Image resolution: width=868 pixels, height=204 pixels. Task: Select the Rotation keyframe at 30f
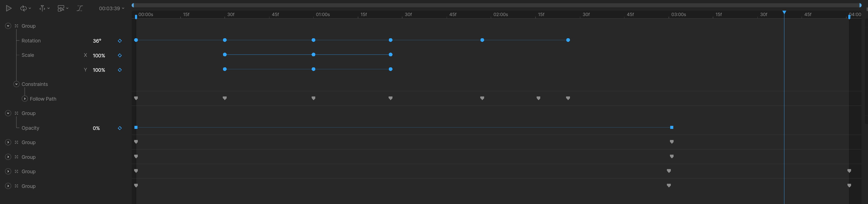click(225, 40)
